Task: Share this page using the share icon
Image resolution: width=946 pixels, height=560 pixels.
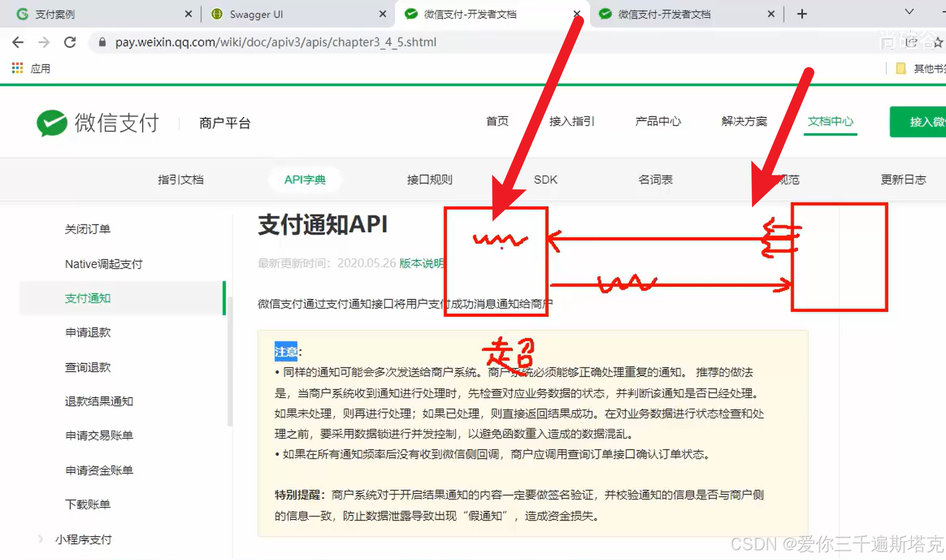Action: 912,42
